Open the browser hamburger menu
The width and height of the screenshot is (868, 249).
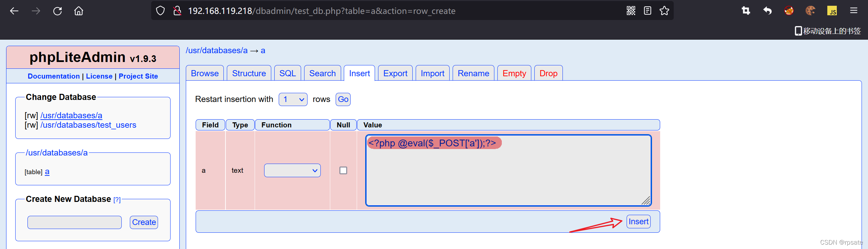click(x=853, y=11)
